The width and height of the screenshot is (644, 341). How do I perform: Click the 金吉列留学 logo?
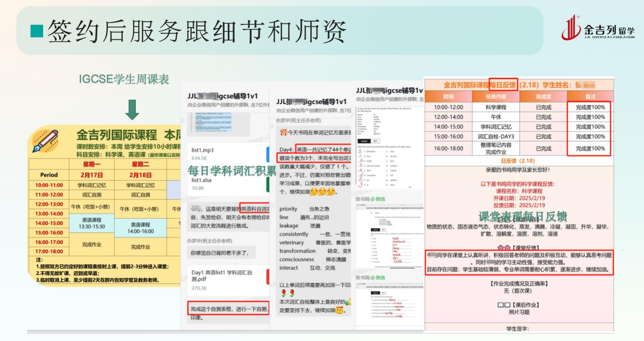[598, 28]
